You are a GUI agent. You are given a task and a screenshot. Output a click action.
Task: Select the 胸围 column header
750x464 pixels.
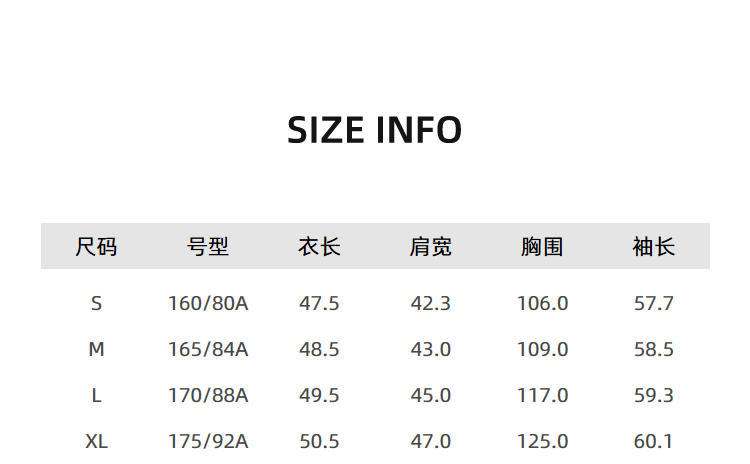[x=542, y=246]
